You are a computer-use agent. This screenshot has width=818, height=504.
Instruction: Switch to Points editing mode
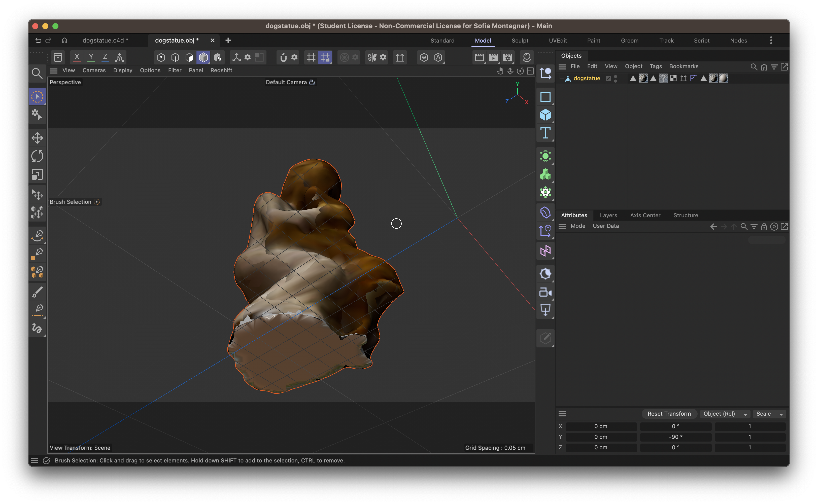coord(161,57)
